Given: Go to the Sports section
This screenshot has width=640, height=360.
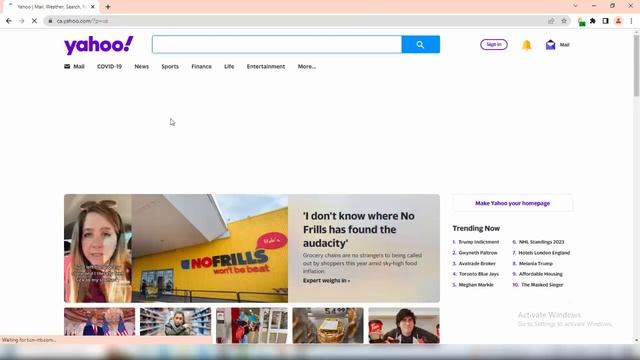Looking at the screenshot, I should point(170,67).
